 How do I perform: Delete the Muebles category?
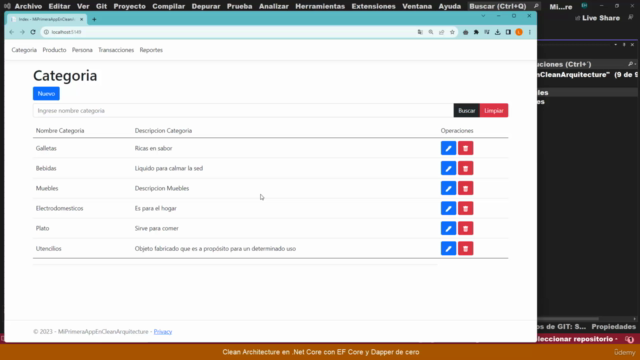[x=465, y=188]
